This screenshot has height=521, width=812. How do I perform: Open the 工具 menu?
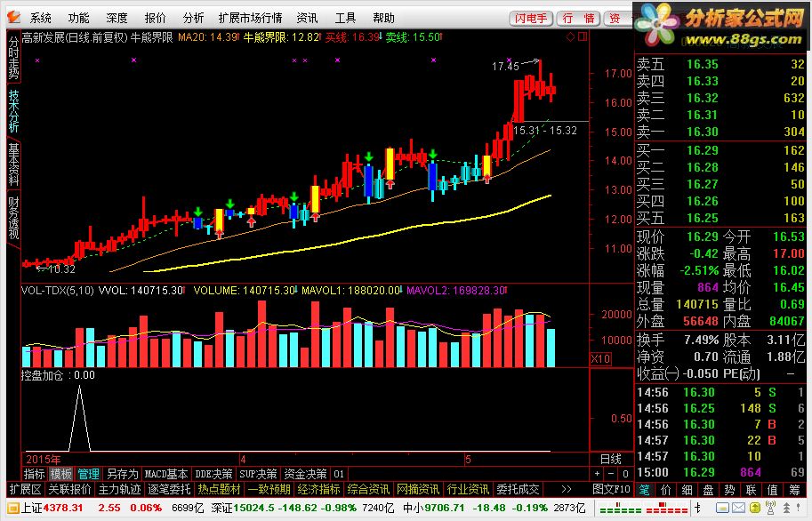(x=345, y=18)
